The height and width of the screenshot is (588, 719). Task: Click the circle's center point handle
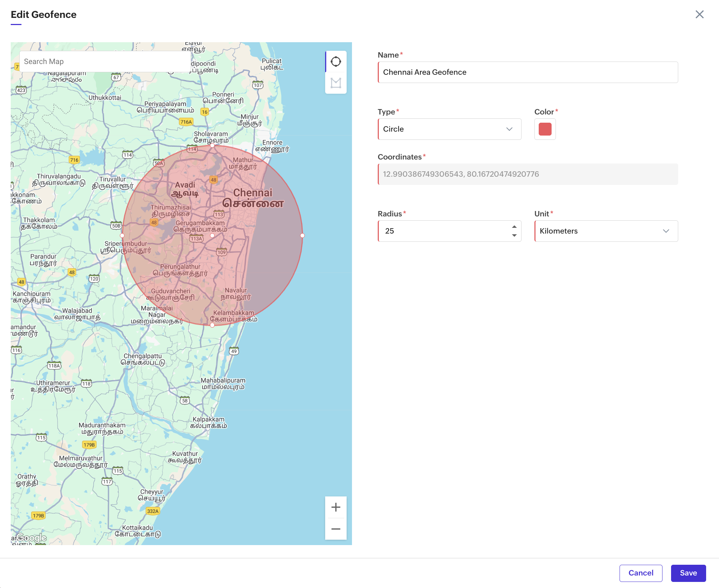[x=212, y=235]
